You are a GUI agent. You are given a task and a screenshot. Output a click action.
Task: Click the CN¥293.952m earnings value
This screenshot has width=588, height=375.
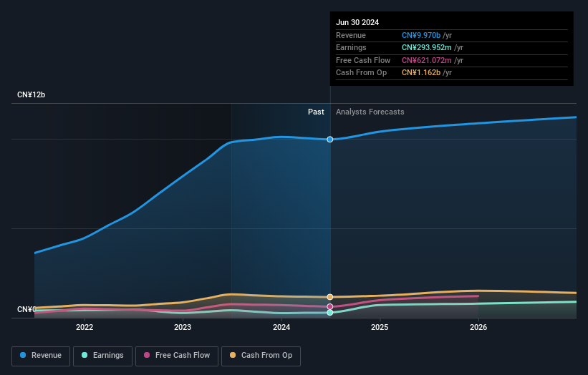pos(427,47)
